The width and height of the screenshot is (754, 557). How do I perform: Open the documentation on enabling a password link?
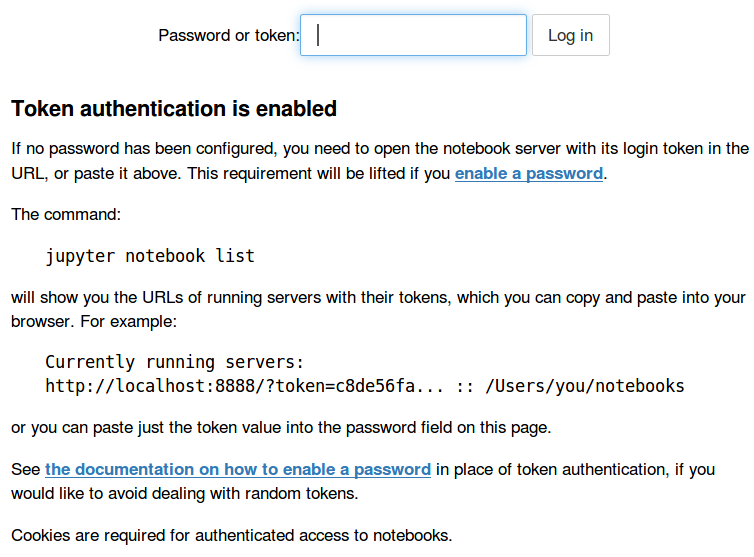(238, 469)
